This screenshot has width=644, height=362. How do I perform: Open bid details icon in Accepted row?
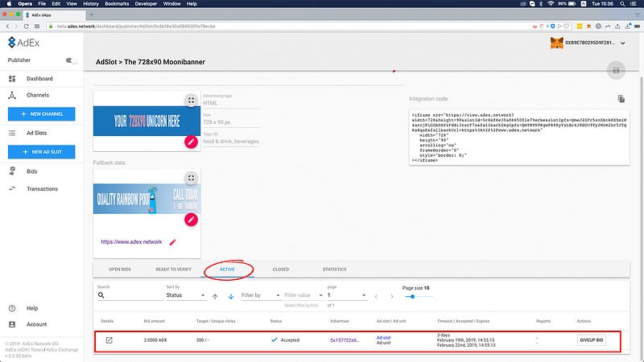click(x=109, y=340)
